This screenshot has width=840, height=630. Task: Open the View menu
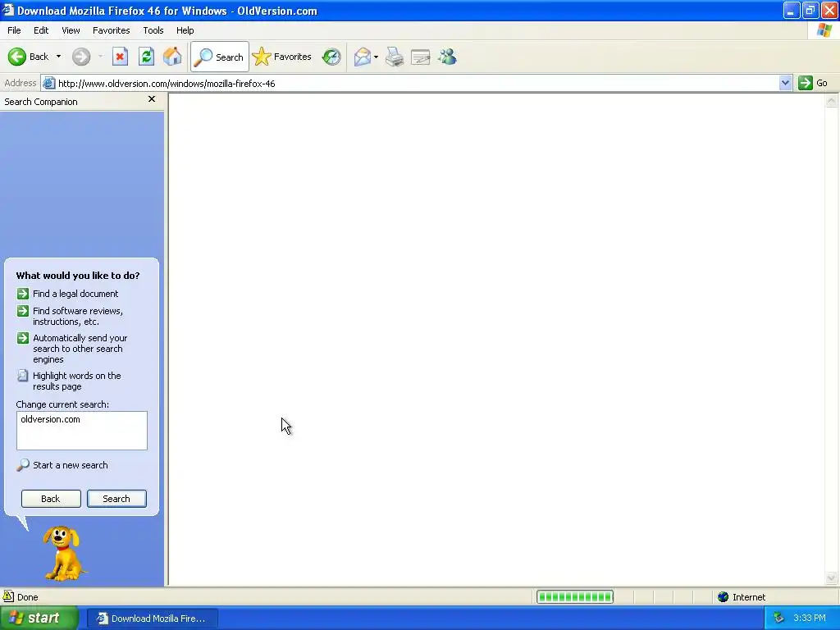71,30
